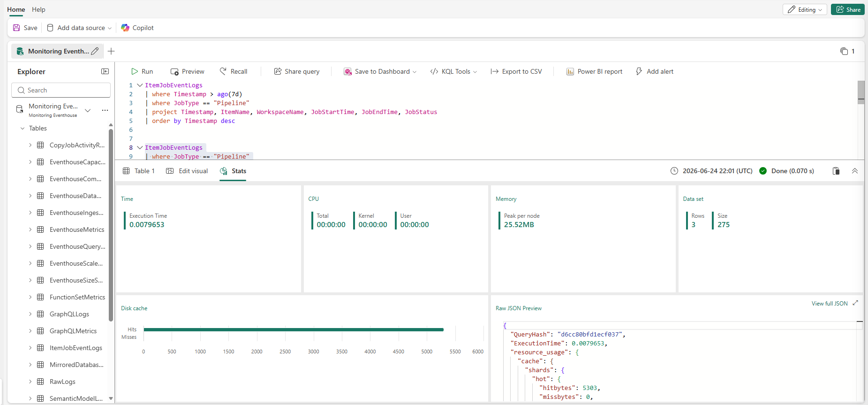Open the copy tabs counter icon
This screenshot has height=405, width=868.
click(x=844, y=51)
